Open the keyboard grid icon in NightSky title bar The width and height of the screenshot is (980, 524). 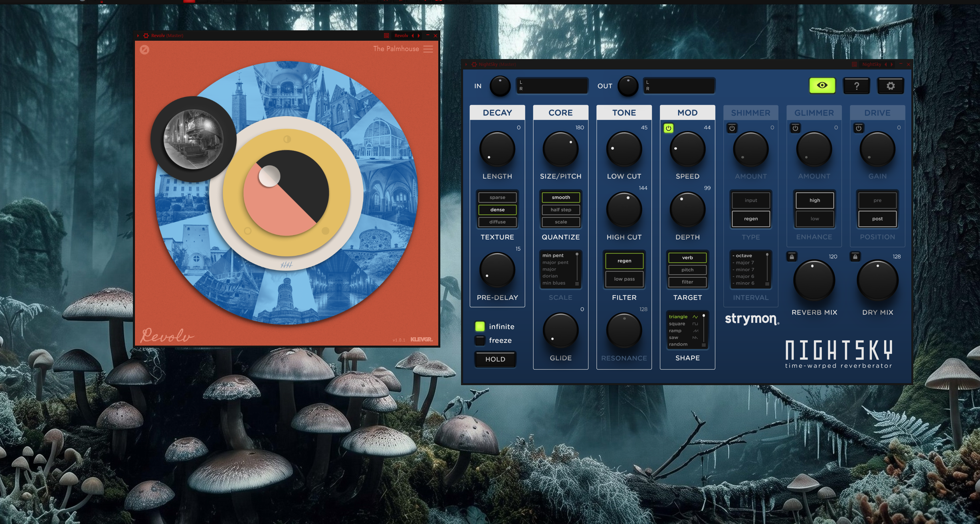[854, 64]
